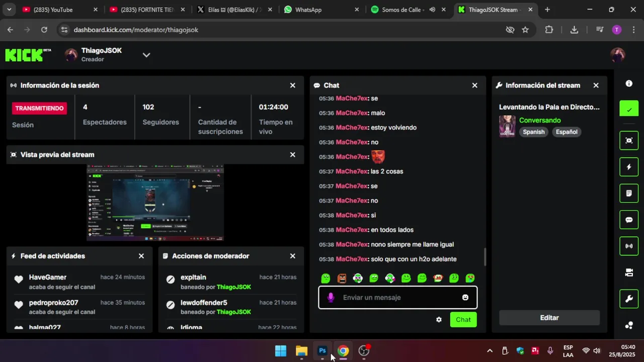Toggle the wrench stream info sidebar icon
The width and height of the screenshot is (644, 362).
coord(629,299)
